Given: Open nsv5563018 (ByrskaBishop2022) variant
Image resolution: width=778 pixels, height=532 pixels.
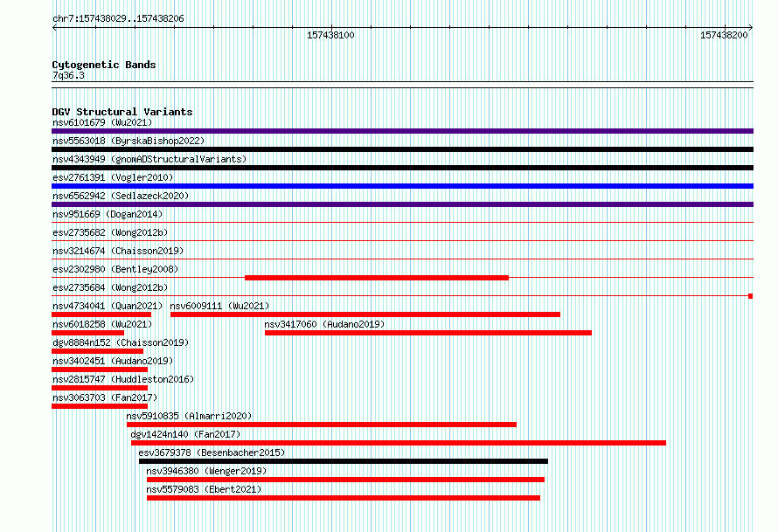Looking at the screenshot, I should coord(129,141).
